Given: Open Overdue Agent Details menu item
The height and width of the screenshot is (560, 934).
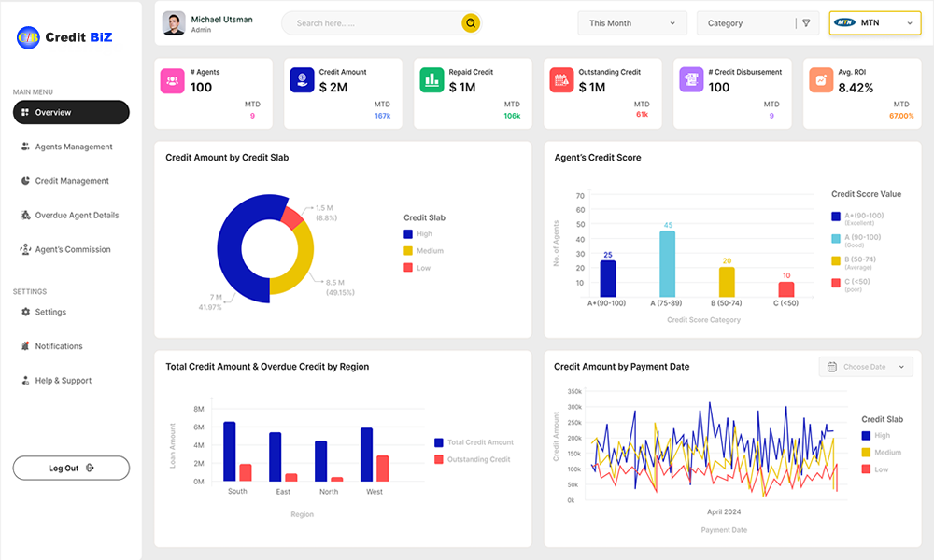Looking at the screenshot, I should point(77,216).
